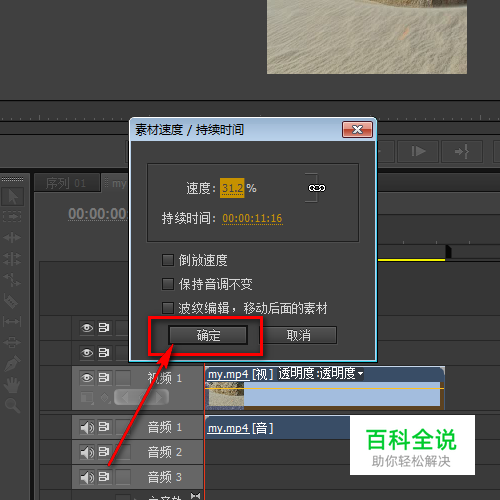Click the 取消 button
Viewport: 500px width, 500px height.
click(x=299, y=335)
